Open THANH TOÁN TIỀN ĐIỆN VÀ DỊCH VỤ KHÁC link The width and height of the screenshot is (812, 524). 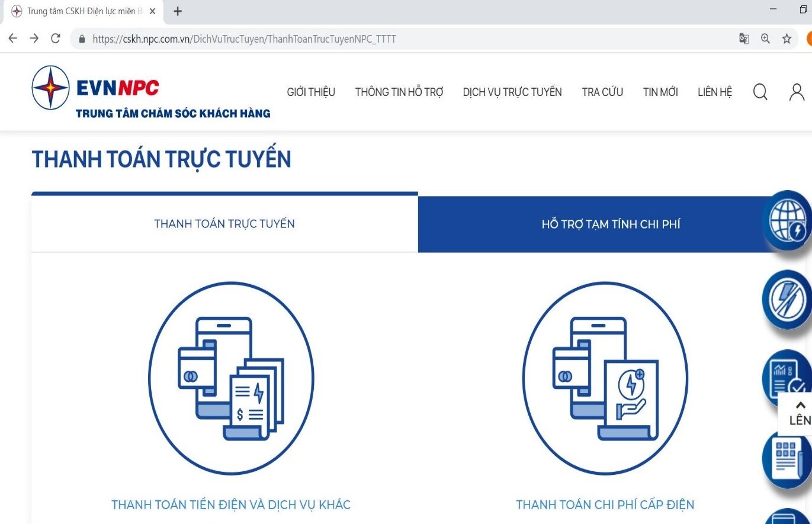pos(231,505)
